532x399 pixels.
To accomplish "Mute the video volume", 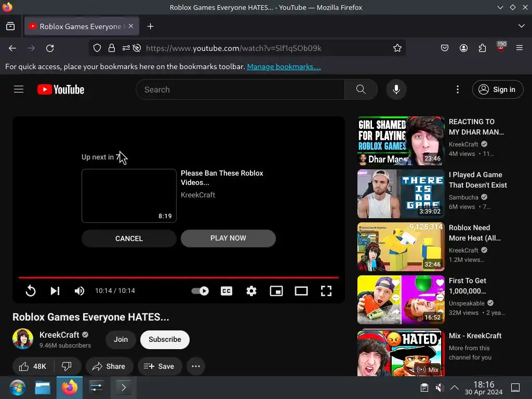I will click(79, 291).
